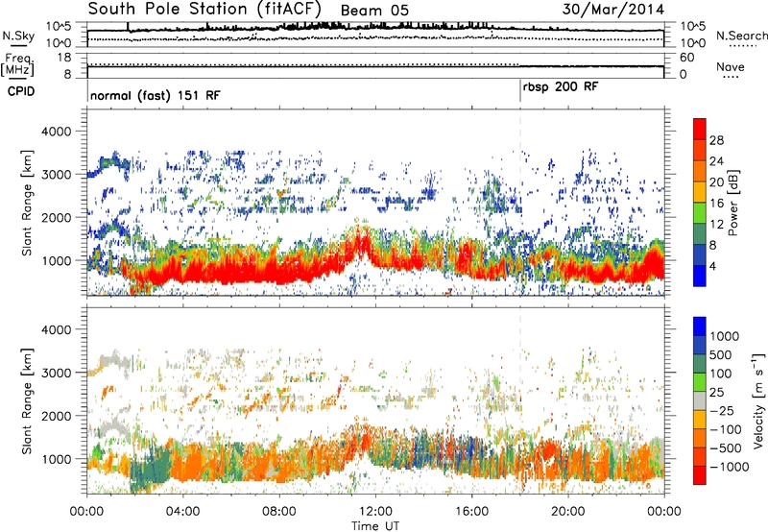The width and height of the screenshot is (768, 532).
Task: Select the "Beam 05" label
Action: [x=374, y=11]
